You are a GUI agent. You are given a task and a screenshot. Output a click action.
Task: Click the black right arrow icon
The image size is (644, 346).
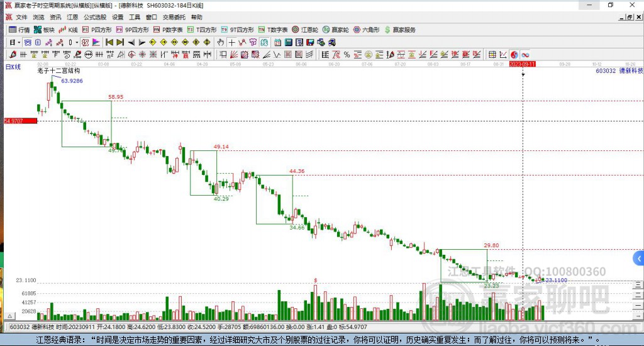coord(142,42)
